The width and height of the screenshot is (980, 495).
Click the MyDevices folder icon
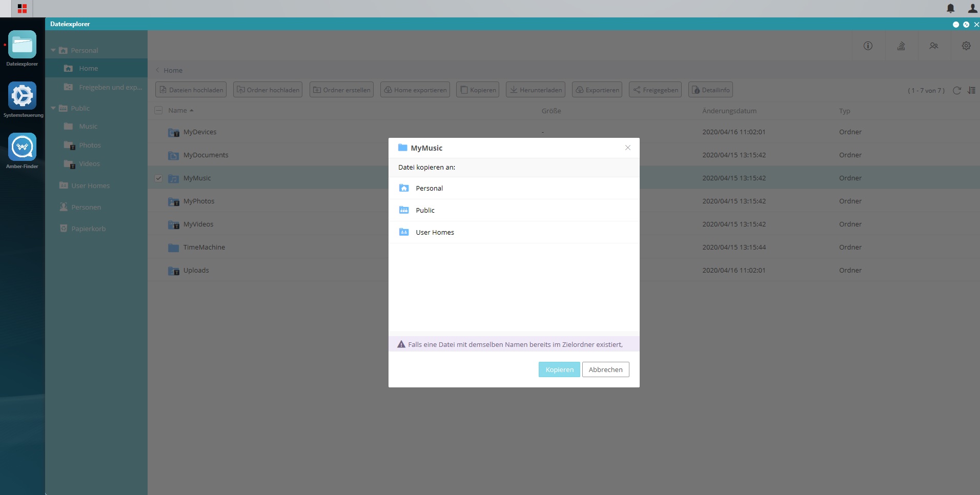point(174,132)
